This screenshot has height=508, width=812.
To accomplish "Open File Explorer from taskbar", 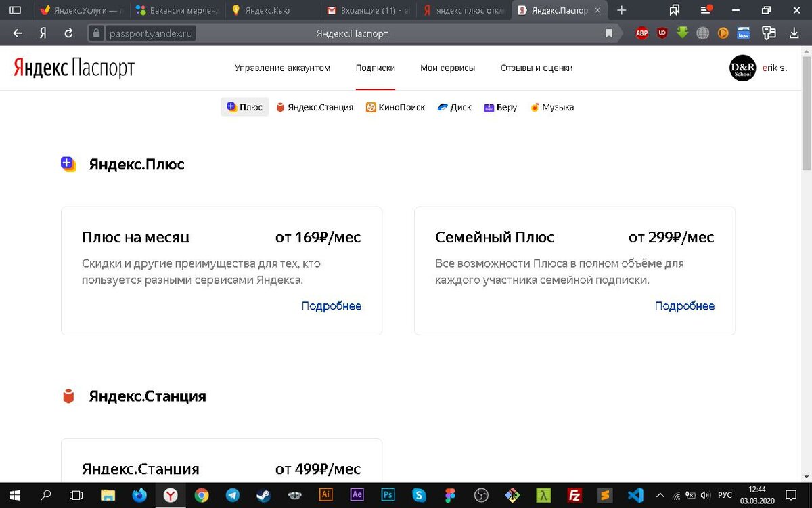I will 108,494.
